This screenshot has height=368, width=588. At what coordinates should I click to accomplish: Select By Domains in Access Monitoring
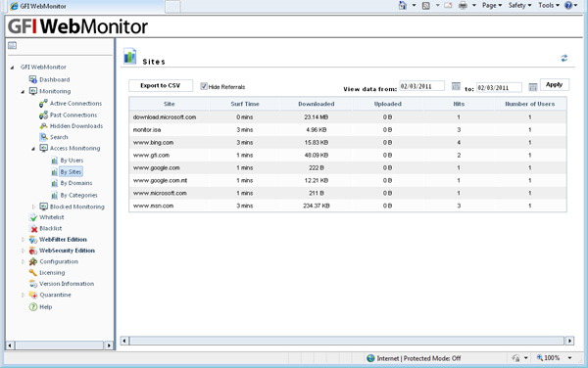[x=76, y=183]
